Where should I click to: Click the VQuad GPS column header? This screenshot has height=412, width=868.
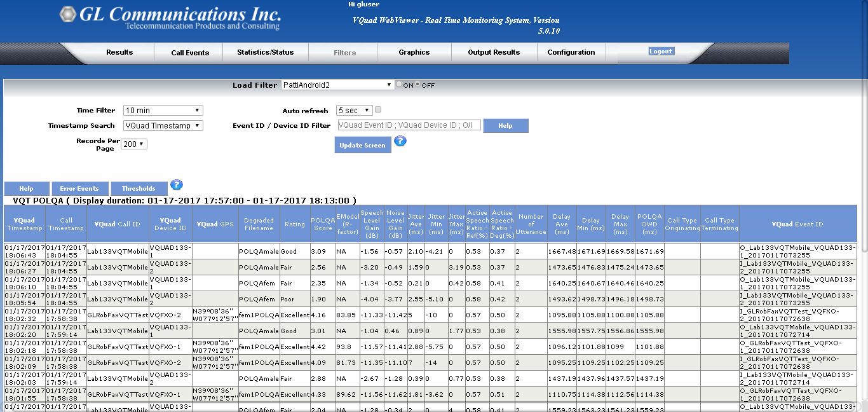(x=215, y=224)
